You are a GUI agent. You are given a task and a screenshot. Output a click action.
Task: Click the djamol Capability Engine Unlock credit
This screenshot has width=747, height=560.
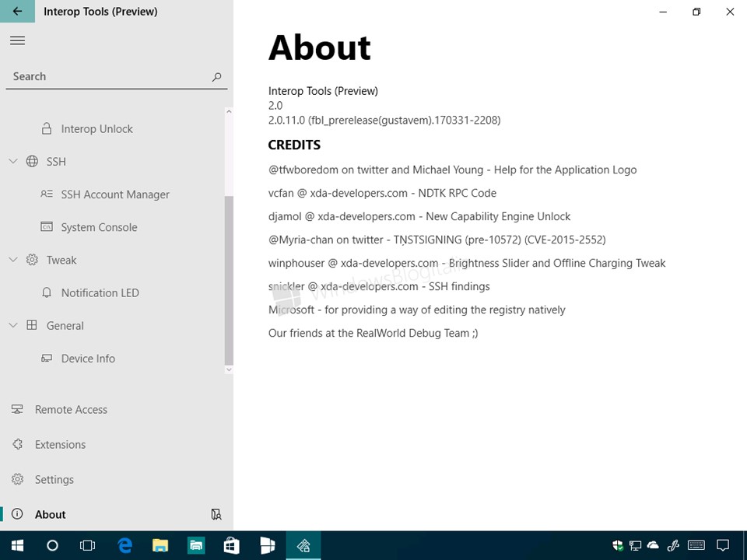point(419,217)
